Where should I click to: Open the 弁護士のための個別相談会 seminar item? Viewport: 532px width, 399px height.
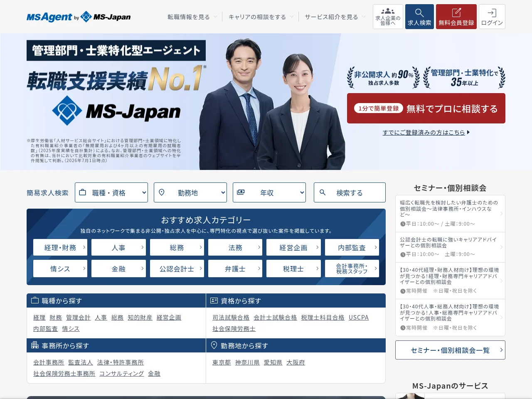click(x=450, y=214)
